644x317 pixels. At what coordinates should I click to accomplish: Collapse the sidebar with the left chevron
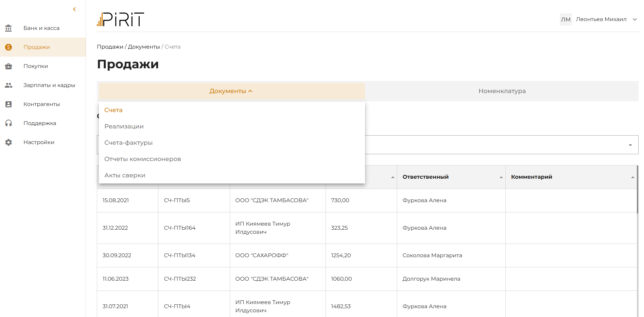coord(74,9)
